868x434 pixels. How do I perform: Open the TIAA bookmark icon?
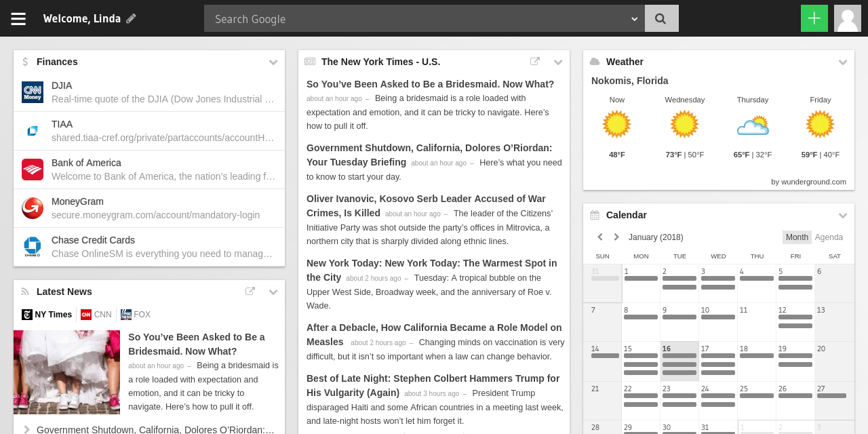tap(33, 131)
